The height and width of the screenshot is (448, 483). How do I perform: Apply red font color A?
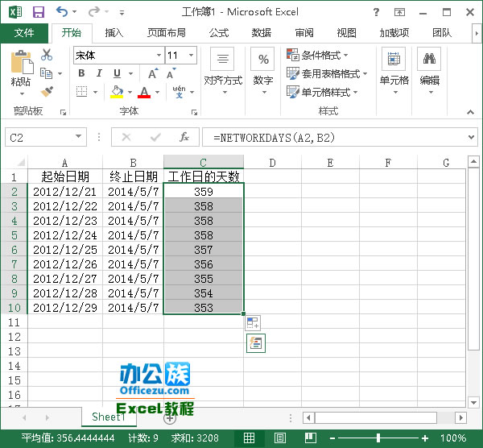tap(144, 92)
